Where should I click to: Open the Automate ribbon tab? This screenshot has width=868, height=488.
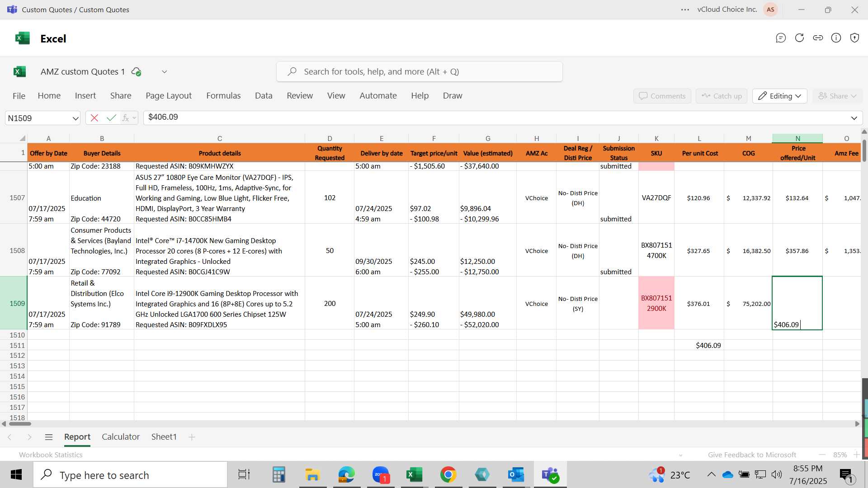pyautogui.click(x=378, y=96)
